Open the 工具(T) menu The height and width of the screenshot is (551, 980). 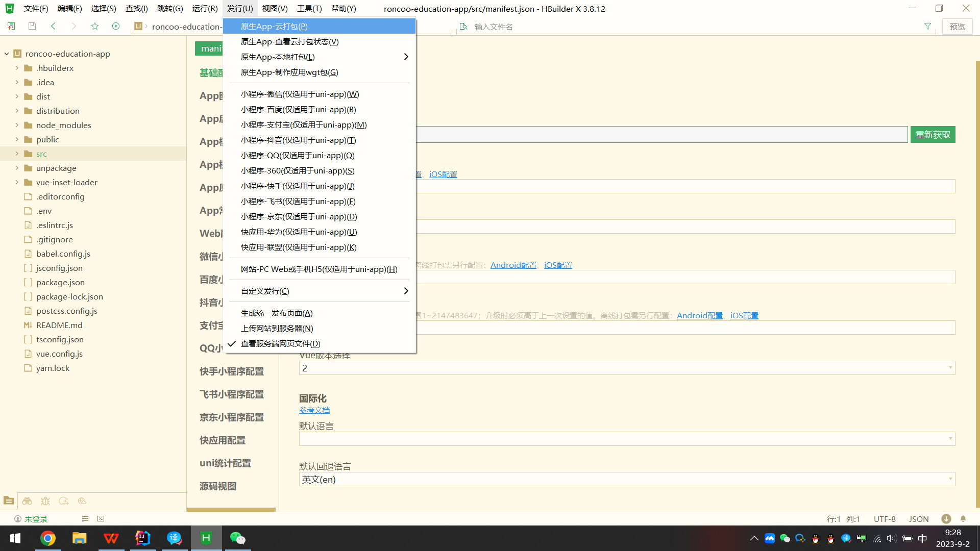309,9
